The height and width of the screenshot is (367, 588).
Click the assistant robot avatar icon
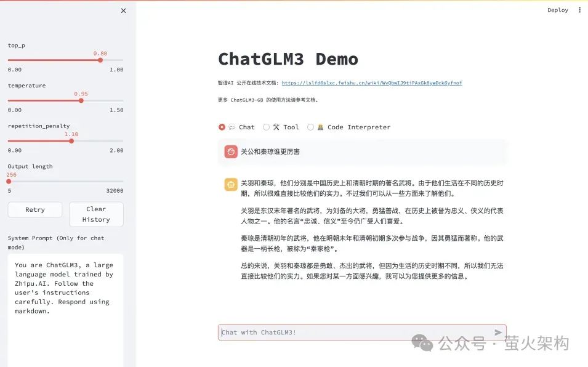[231, 185]
